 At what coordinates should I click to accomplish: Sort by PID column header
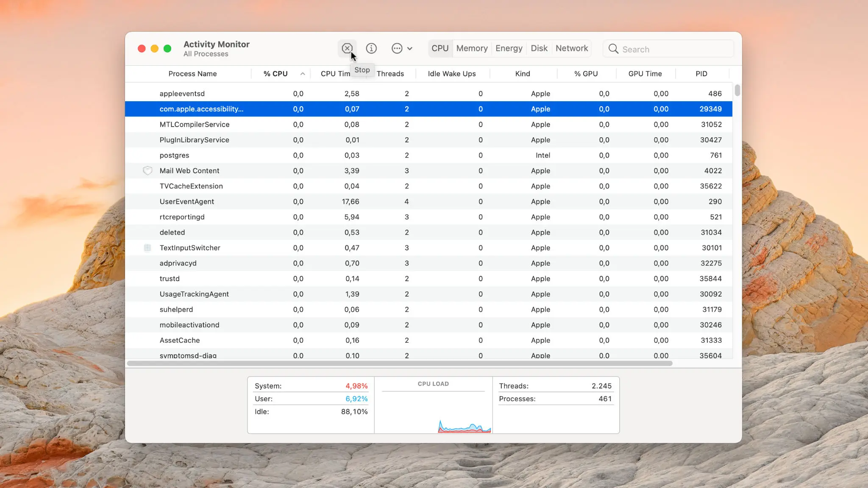click(701, 74)
